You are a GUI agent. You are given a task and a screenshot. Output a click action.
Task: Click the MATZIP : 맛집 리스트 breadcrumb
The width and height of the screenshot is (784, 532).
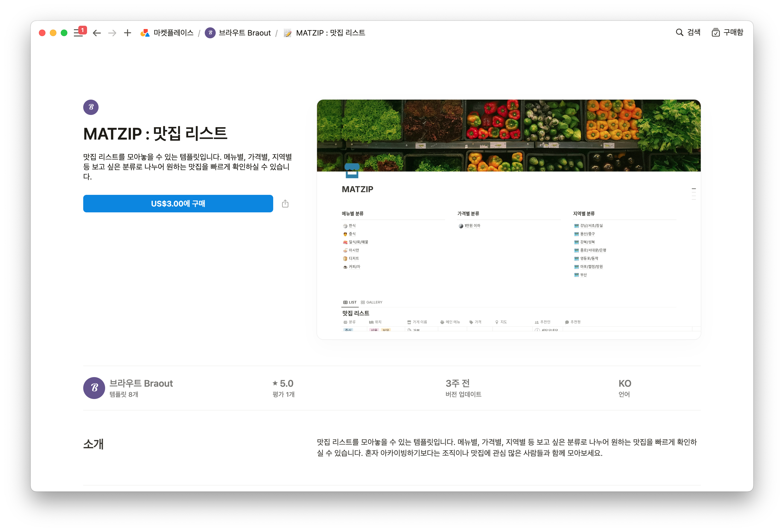(324, 33)
